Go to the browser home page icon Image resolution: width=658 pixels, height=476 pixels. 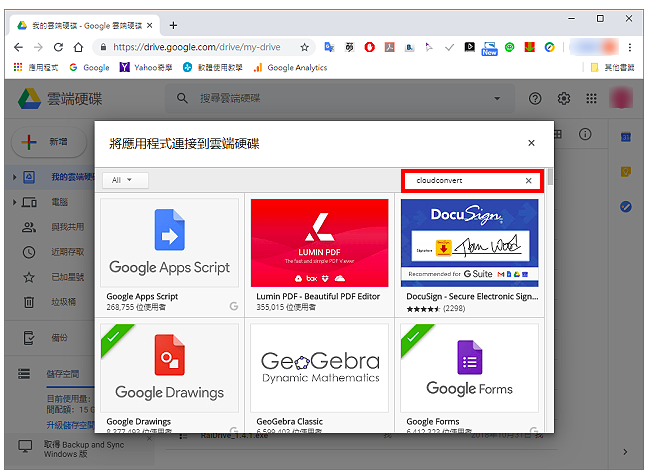[78, 47]
